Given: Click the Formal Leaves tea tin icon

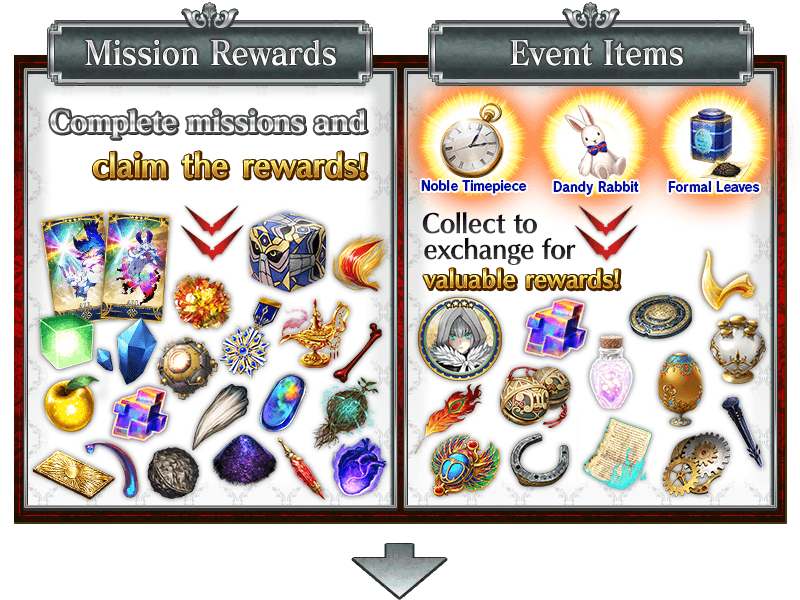Looking at the screenshot, I should pyautogui.click(x=714, y=142).
